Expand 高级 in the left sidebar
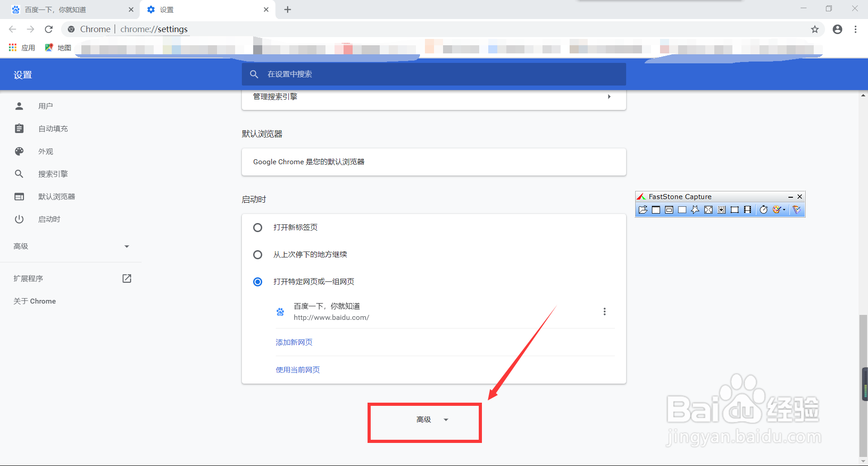 click(x=71, y=246)
